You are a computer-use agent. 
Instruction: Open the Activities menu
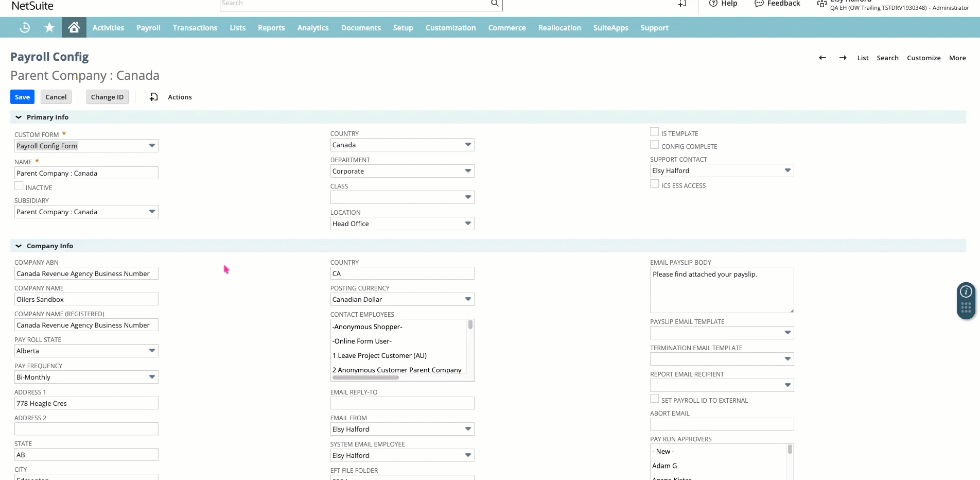[108, 28]
